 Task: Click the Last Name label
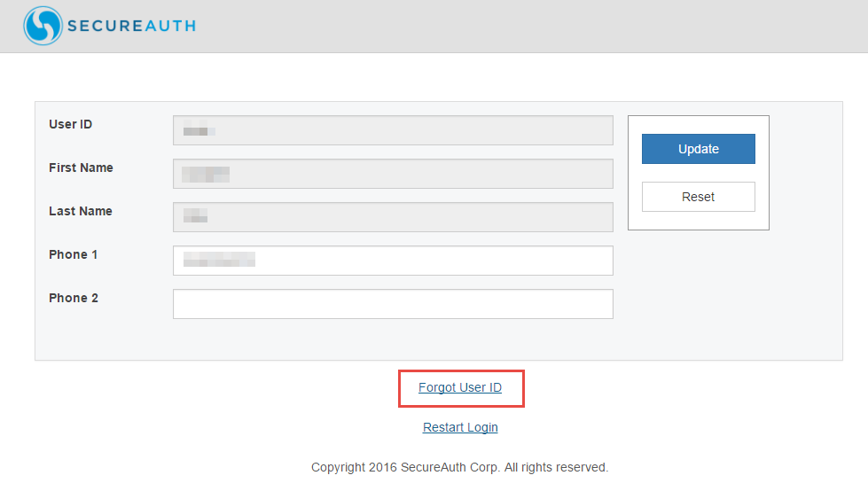(x=81, y=211)
